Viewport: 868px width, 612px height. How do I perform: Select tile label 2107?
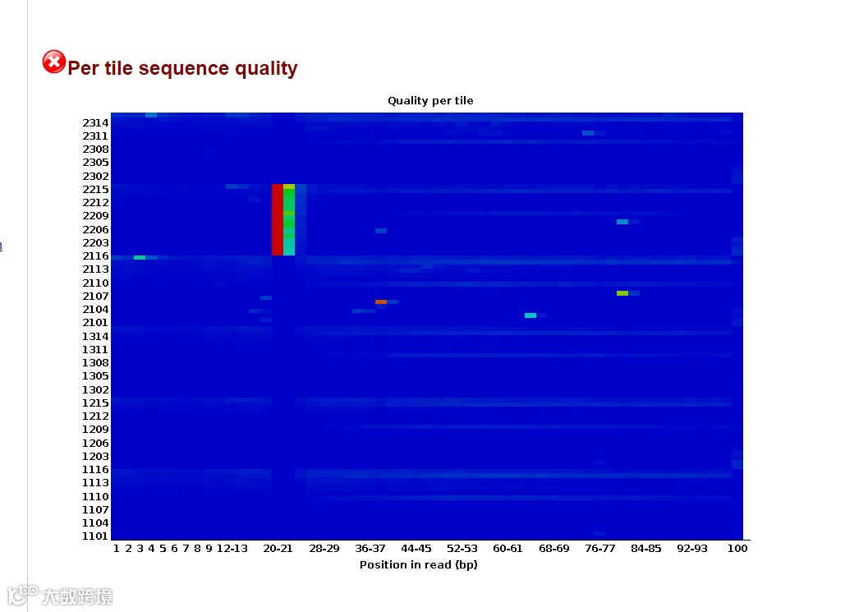95,297
